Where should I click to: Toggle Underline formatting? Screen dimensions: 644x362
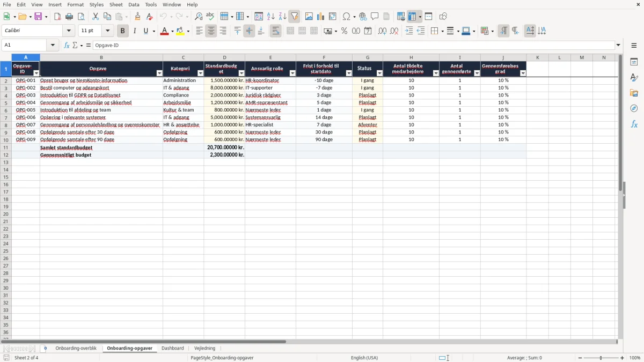(145, 31)
